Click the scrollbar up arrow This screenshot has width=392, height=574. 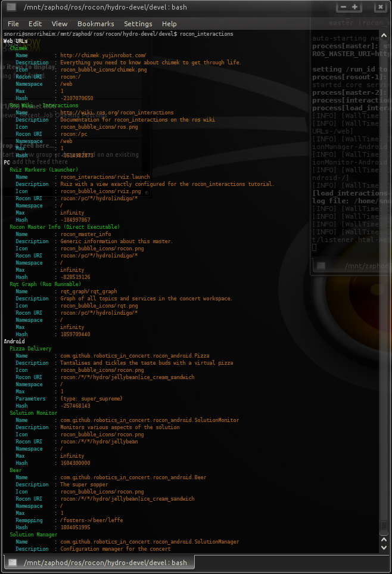386,35
